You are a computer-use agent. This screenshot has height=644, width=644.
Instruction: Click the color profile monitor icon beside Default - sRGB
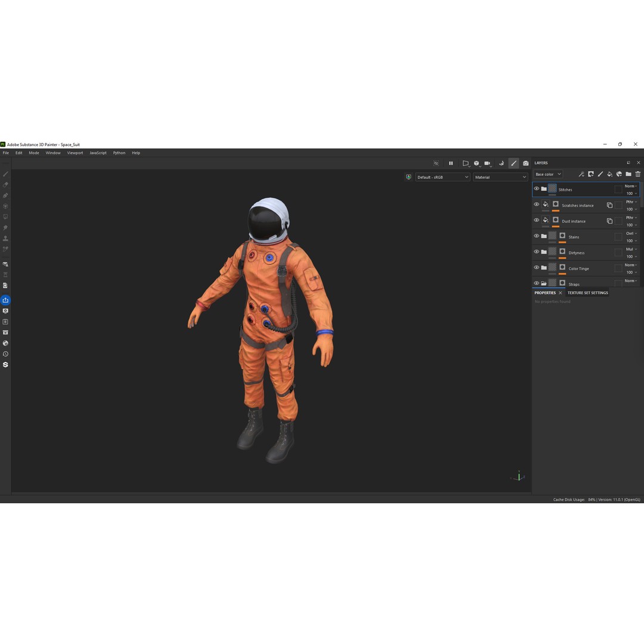tap(408, 177)
